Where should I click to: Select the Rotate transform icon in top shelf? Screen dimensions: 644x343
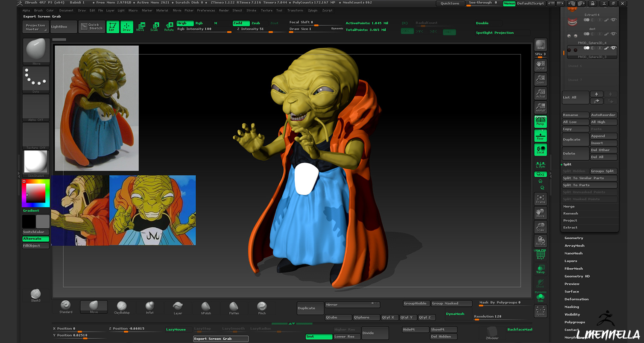click(x=169, y=27)
